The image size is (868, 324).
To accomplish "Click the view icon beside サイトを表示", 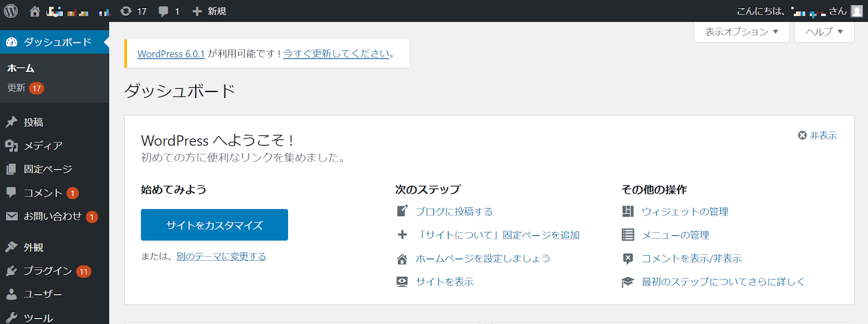I will (402, 282).
